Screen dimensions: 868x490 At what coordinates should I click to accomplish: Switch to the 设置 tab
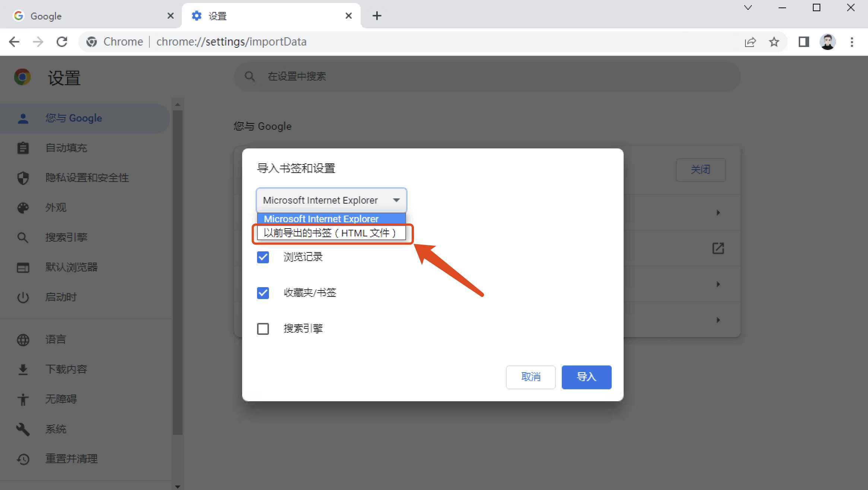click(x=271, y=16)
